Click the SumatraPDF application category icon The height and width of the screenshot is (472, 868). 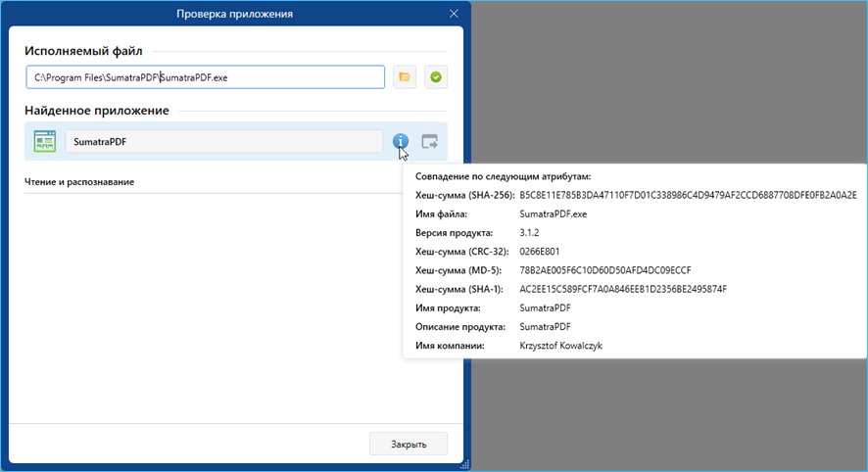pos(45,141)
